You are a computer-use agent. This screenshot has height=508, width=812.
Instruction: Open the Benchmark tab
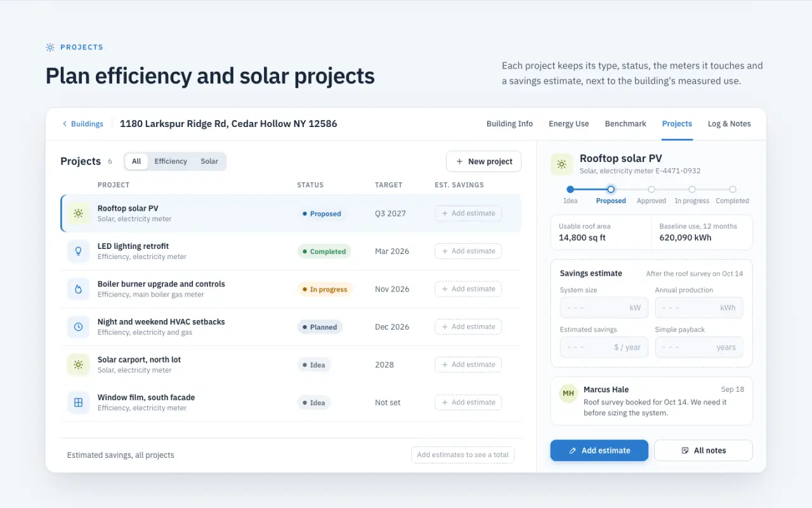point(625,124)
